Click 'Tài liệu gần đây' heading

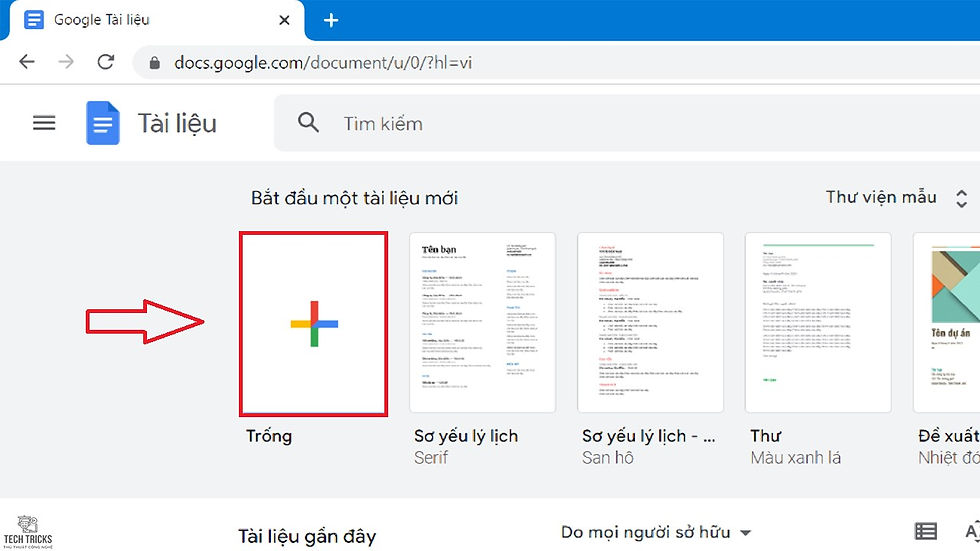(x=307, y=537)
